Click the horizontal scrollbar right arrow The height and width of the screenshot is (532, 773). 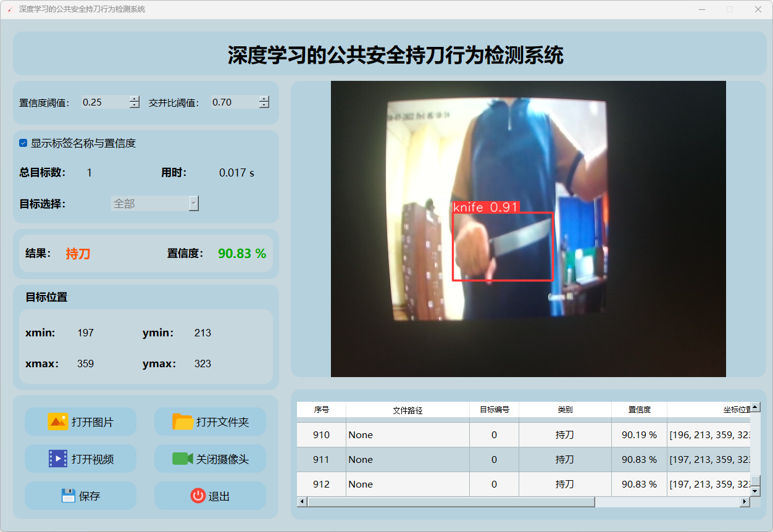745,502
